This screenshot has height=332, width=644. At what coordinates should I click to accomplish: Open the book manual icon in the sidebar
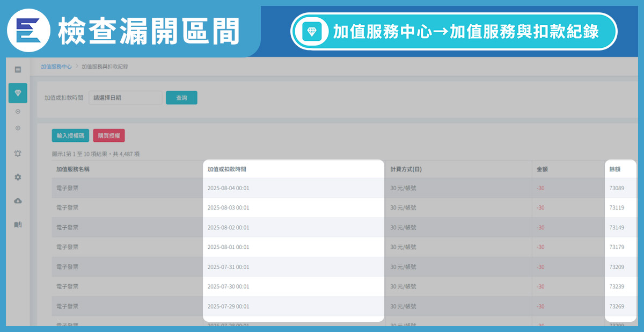(18, 224)
